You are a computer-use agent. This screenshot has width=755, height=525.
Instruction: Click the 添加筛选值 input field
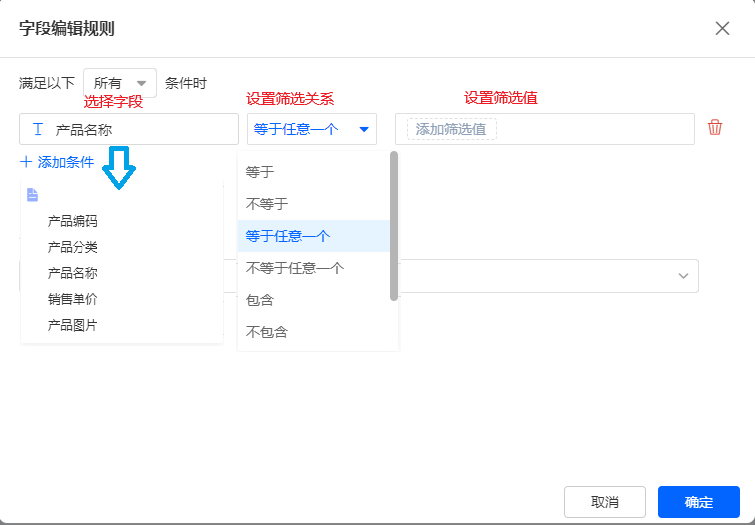452,129
